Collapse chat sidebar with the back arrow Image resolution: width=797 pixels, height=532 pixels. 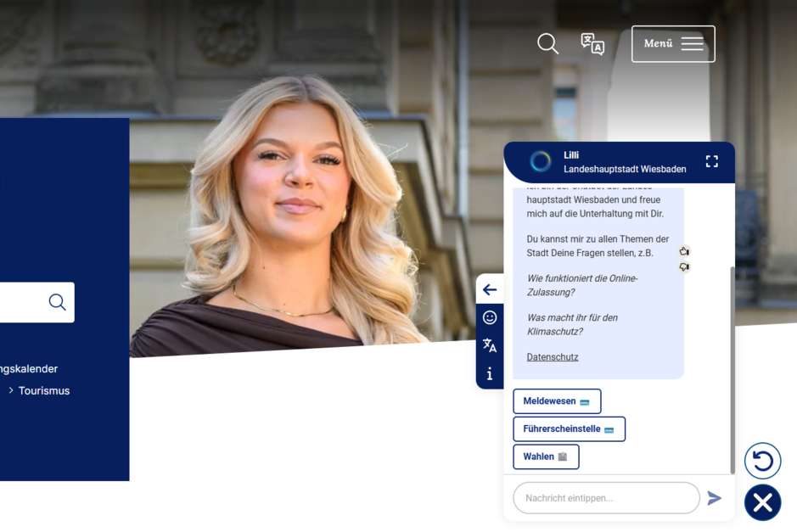click(490, 289)
